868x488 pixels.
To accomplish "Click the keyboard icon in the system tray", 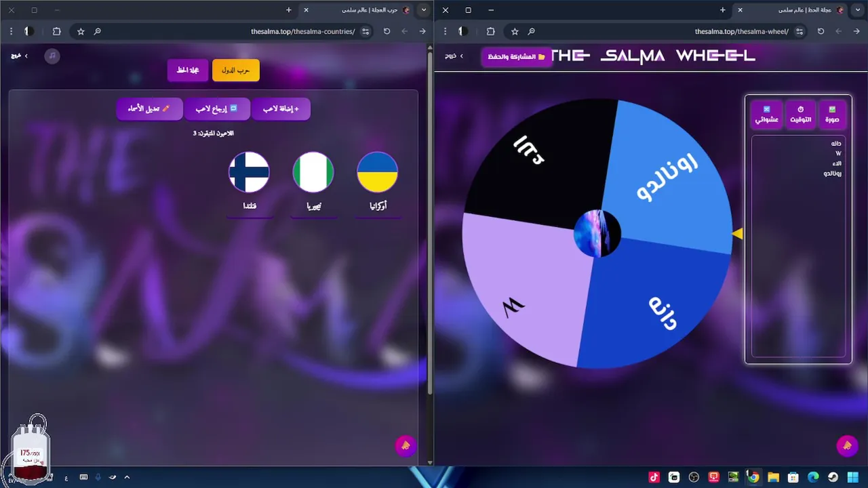I will coord(83,477).
